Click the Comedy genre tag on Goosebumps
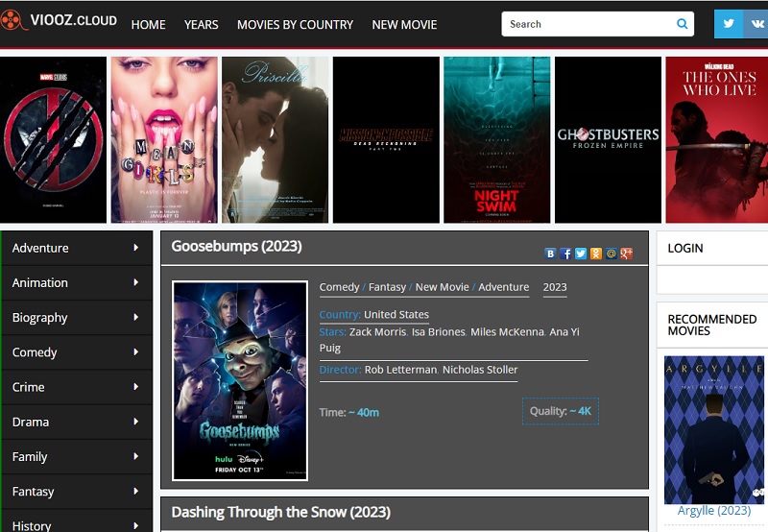The image size is (768, 532). coord(339,287)
